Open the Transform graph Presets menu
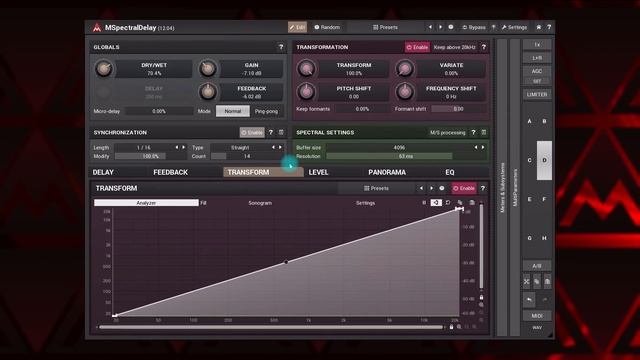The height and width of the screenshot is (360, 640). click(x=376, y=188)
